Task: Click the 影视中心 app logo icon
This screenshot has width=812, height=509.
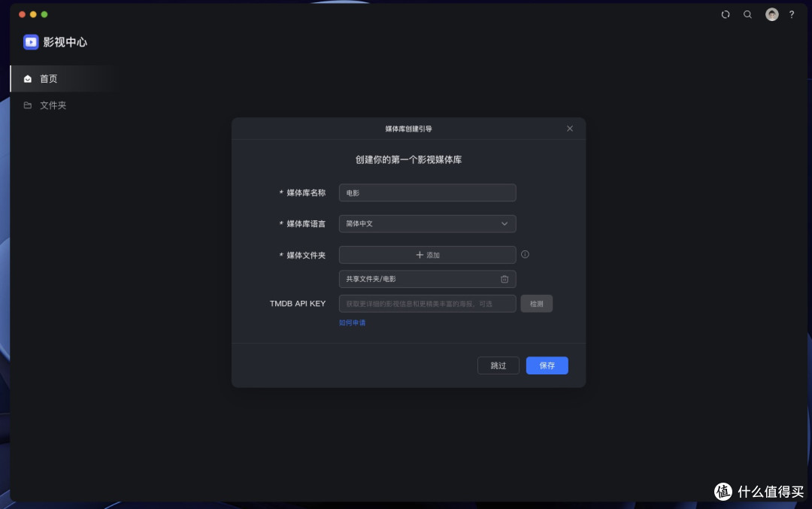Action: coord(31,42)
